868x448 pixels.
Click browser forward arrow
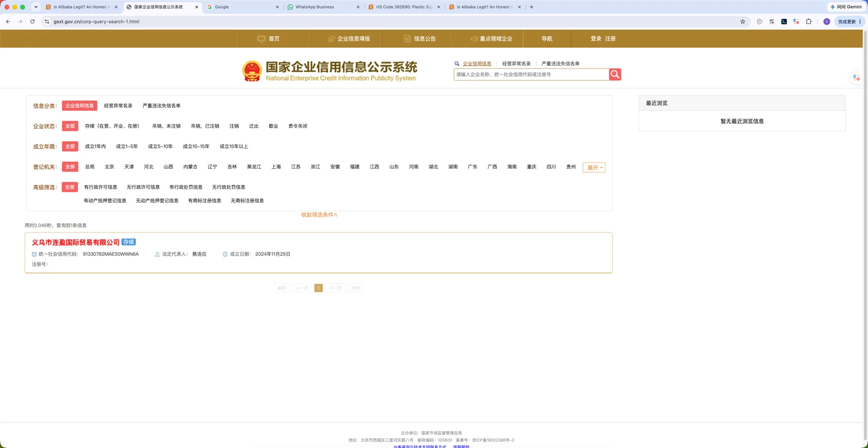click(x=20, y=22)
